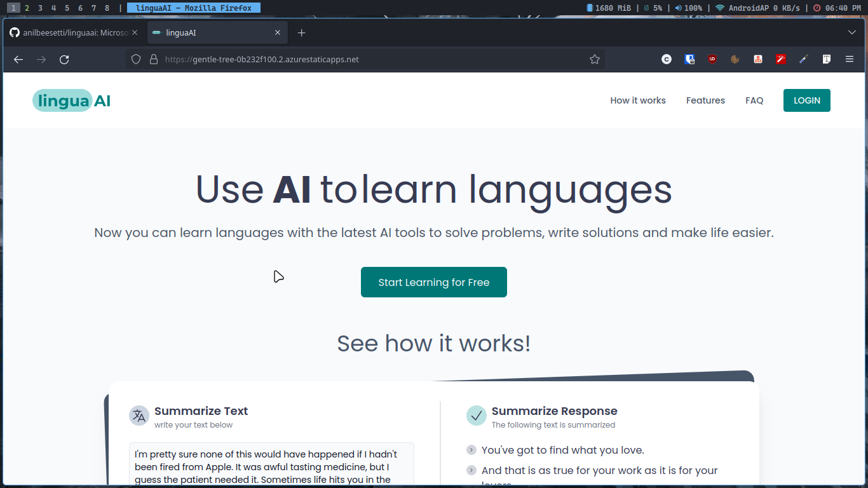The width and height of the screenshot is (868, 488).
Task: Toggle the padlock site security indicator
Action: [x=153, y=59]
